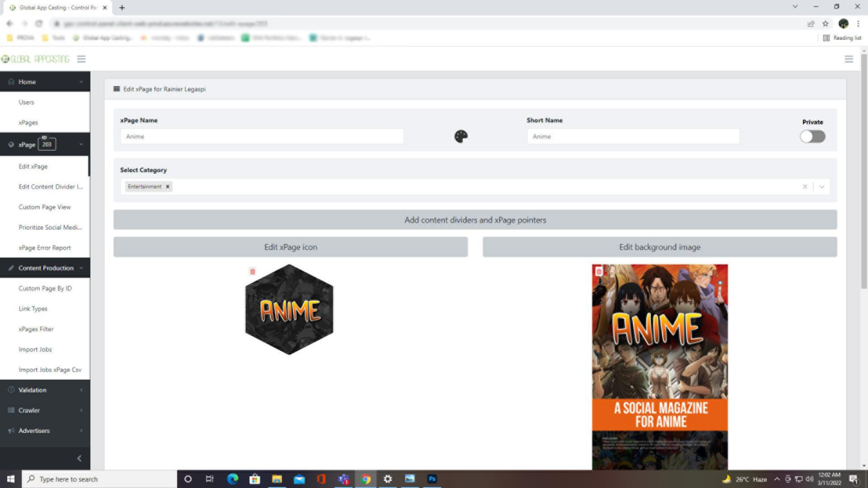Image resolution: width=868 pixels, height=488 pixels.
Task: Delete the xPage hexagon icon image
Action: pyautogui.click(x=252, y=271)
